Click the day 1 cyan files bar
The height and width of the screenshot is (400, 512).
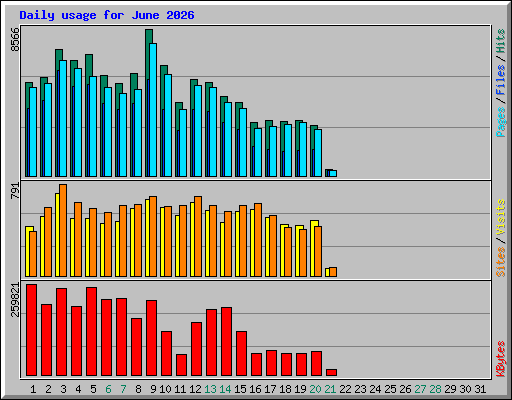tap(33, 132)
